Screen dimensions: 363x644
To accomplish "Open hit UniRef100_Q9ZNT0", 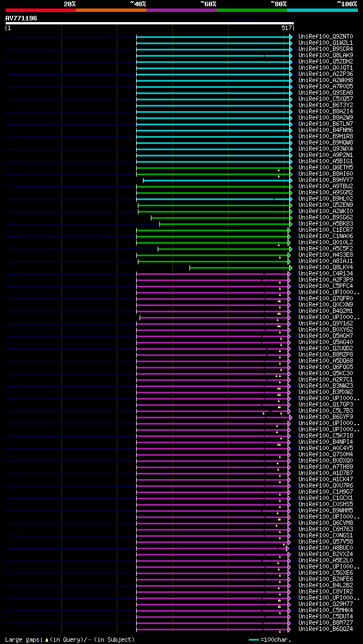I will (326, 36).
